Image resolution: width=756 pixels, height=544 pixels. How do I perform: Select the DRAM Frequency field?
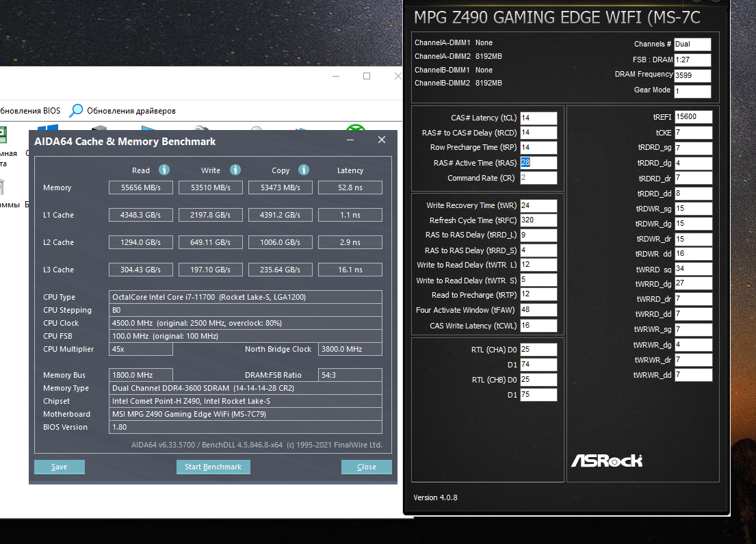click(692, 76)
